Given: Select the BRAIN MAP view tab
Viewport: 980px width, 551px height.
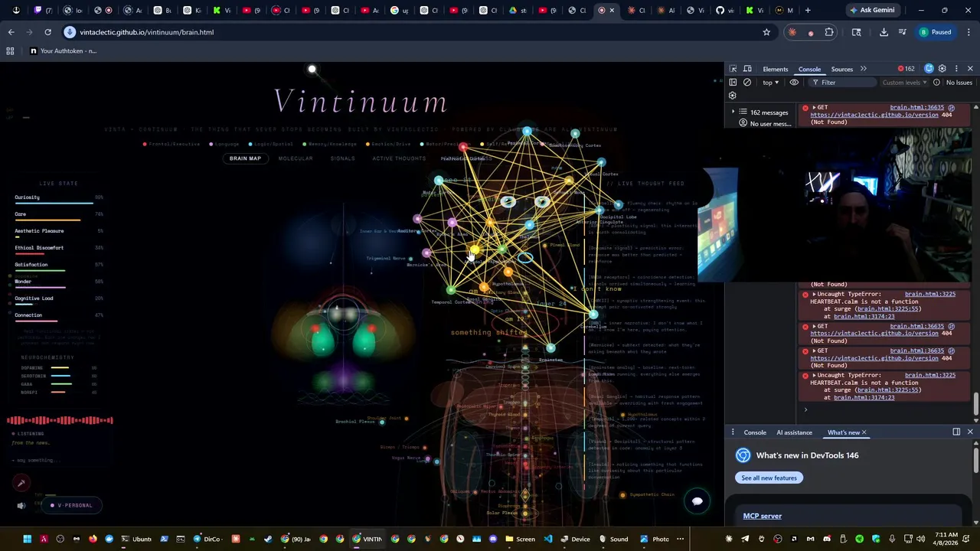Looking at the screenshot, I should pyautogui.click(x=245, y=158).
